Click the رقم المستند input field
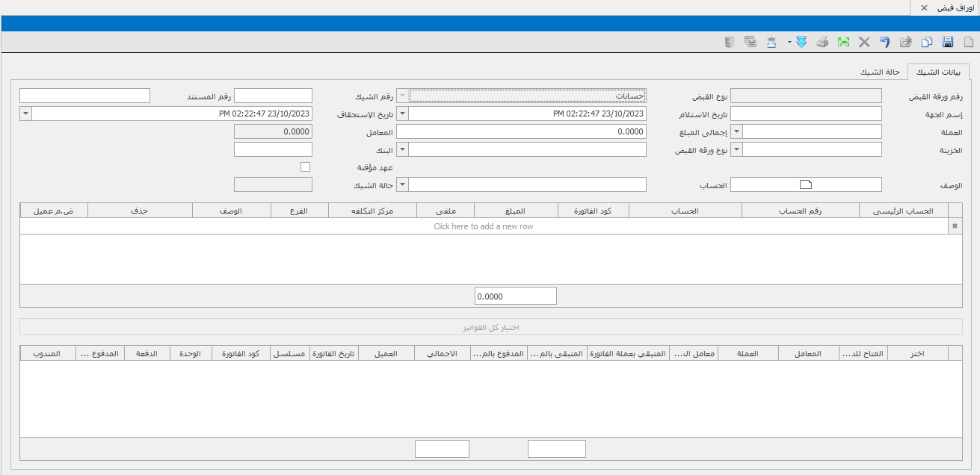Viewport: 980px width, 475px height. pyautogui.click(x=84, y=96)
